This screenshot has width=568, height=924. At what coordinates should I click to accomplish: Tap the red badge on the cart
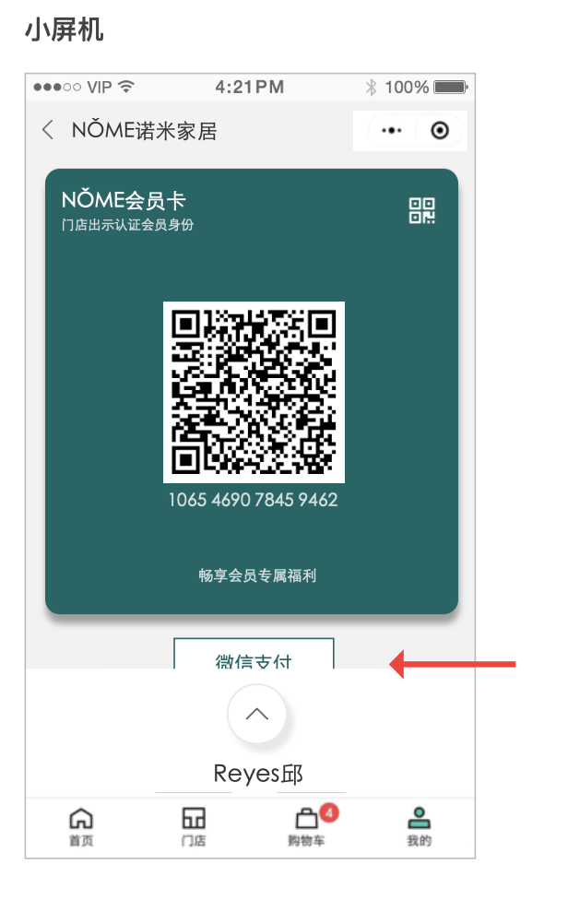329,813
